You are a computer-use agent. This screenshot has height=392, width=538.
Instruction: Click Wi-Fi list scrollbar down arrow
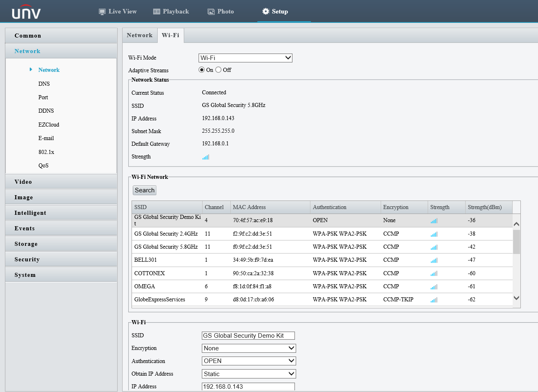click(x=516, y=298)
